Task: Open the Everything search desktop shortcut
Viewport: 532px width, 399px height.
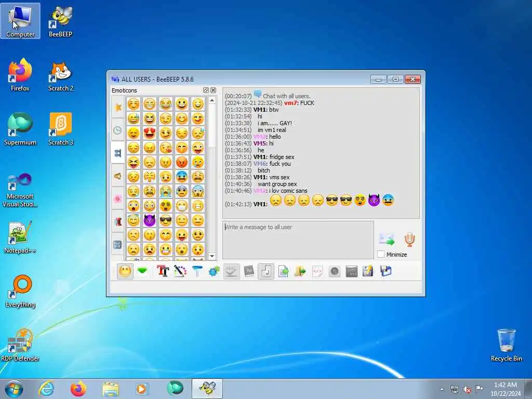Action: click(20, 291)
